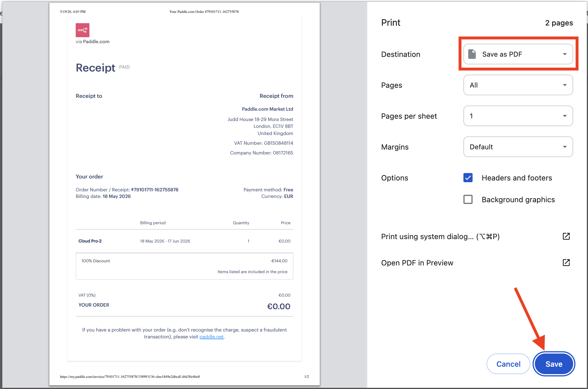The height and width of the screenshot is (389, 588).
Task: Open the Pages dropdown set to All
Action: 518,85
